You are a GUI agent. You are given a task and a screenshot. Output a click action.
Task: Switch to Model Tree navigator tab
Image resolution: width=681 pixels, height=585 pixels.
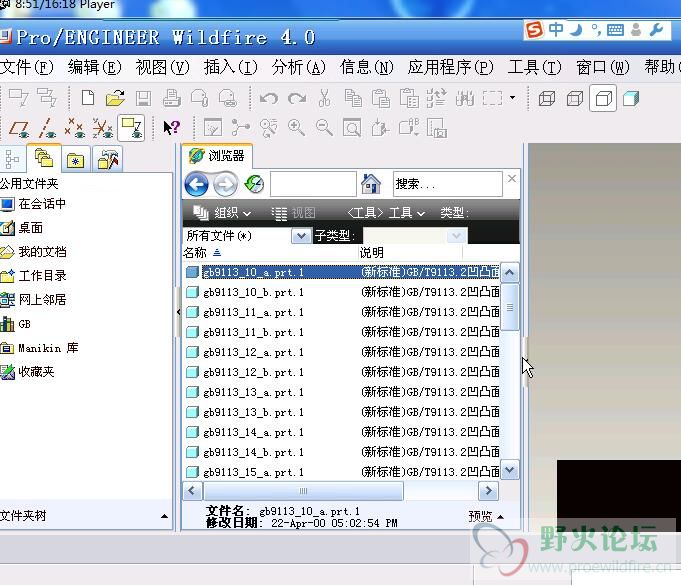point(12,159)
